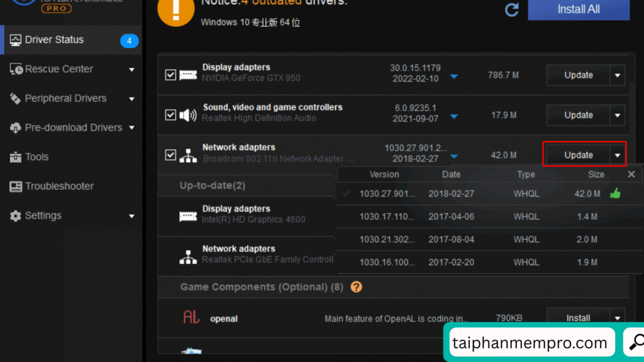Click the NVIDIA display adapter device icon
The height and width of the screenshot is (362, 644).
[x=188, y=75]
